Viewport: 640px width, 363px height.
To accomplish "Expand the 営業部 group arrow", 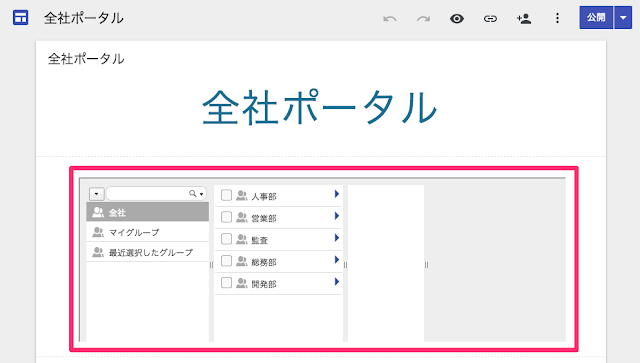I will tap(337, 216).
